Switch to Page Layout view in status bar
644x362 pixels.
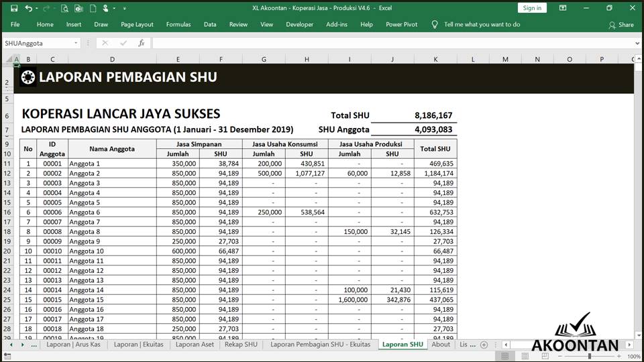525,356
